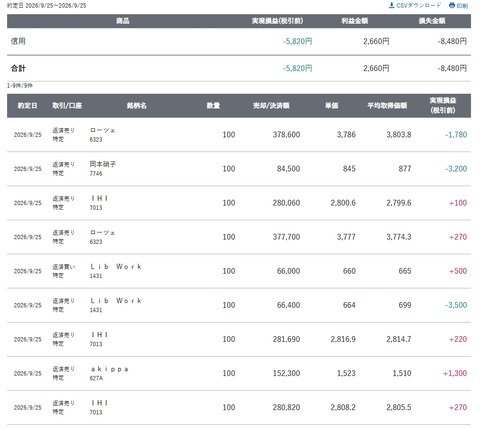Click IHI in the row with 281,690
This screenshot has width=480, height=429.
coord(99,335)
